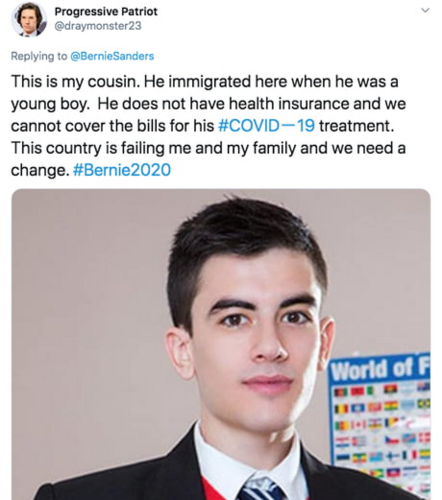Open the tweet options chevron menu
Image resolution: width=442 pixels, height=500 pixels.
pyautogui.click(x=425, y=10)
